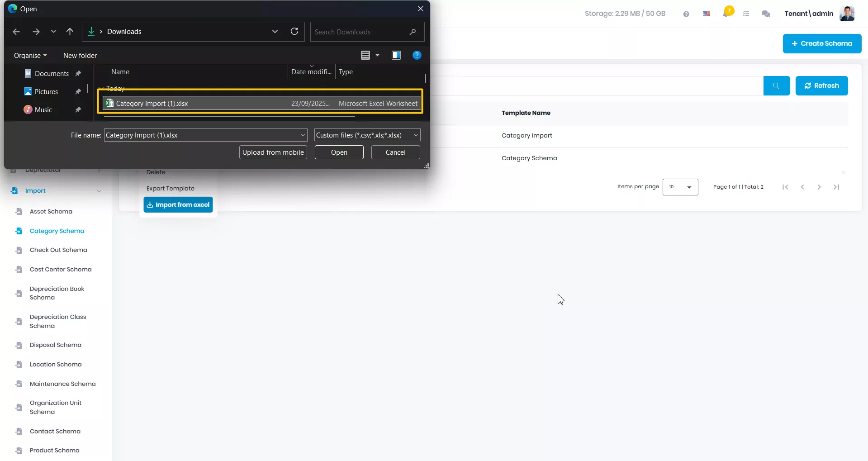Screen dimensions: 868x461
Task: Show recent locations chevron in Open dialog
Action: tap(53, 32)
